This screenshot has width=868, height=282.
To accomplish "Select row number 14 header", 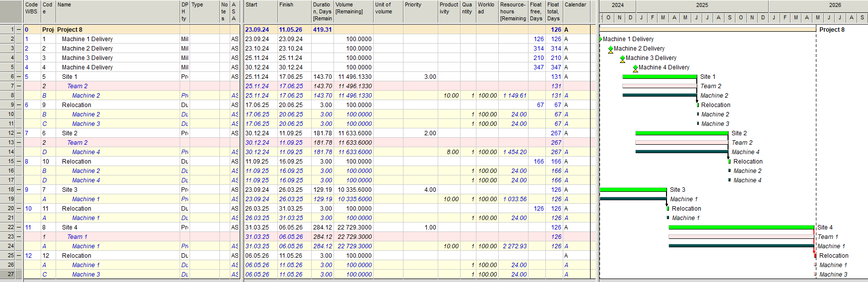I will [x=7, y=152].
